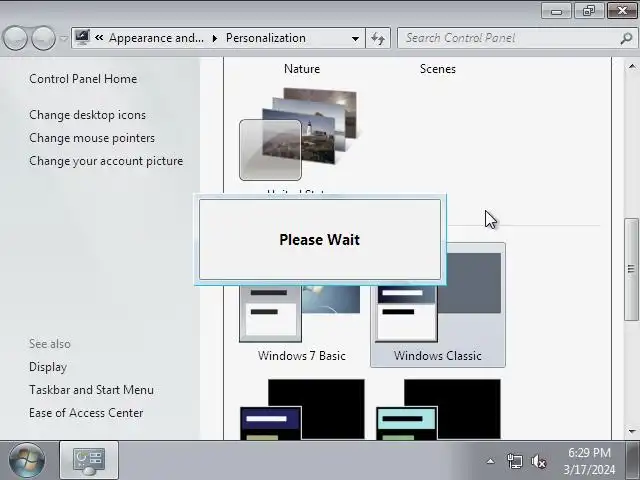Select the dark blue high contrast theme thumbnail
The width and height of the screenshot is (640, 480).
tap(302, 409)
